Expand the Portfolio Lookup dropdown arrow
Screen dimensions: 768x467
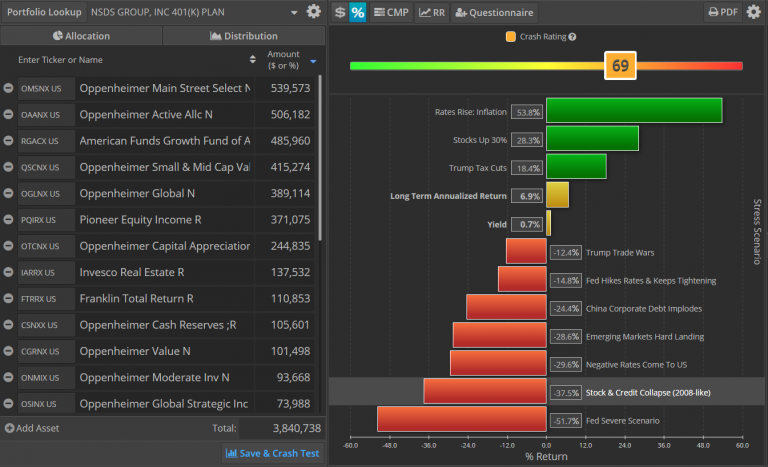[294, 12]
